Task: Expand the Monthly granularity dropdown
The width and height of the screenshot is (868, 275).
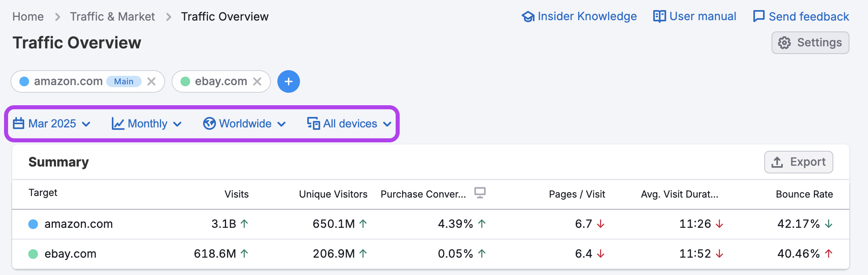Action: point(147,123)
